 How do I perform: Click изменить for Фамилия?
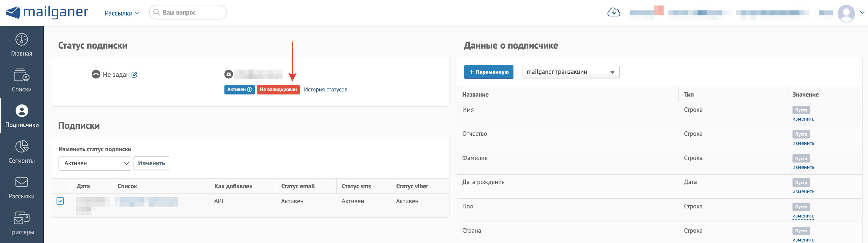803,167
